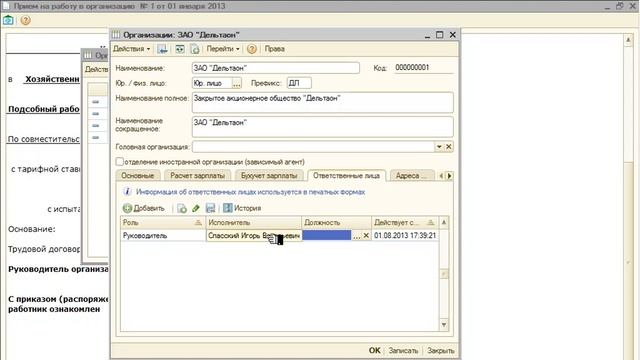Open the Действия dropdown menu
The image size is (640, 360).
[x=131, y=49]
